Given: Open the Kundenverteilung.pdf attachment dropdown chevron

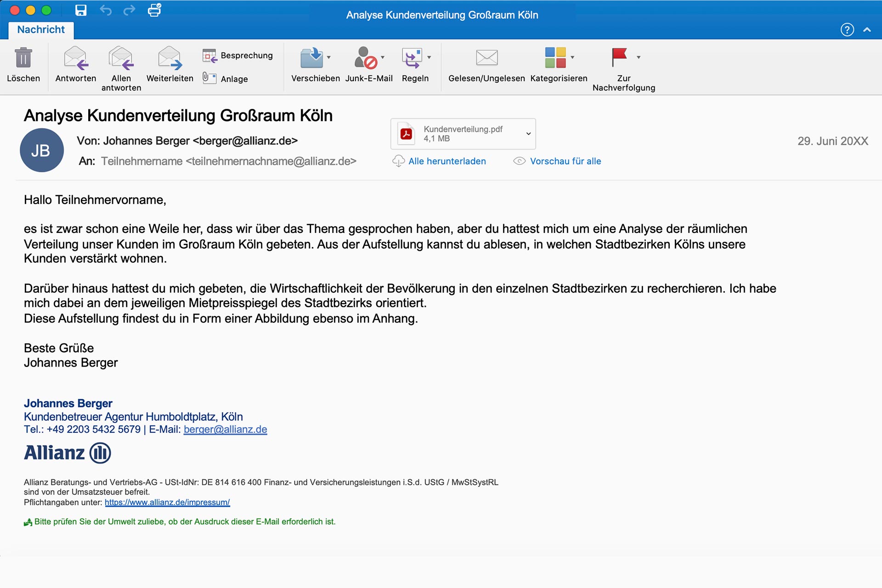Looking at the screenshot, I should (x=528, y=134).
